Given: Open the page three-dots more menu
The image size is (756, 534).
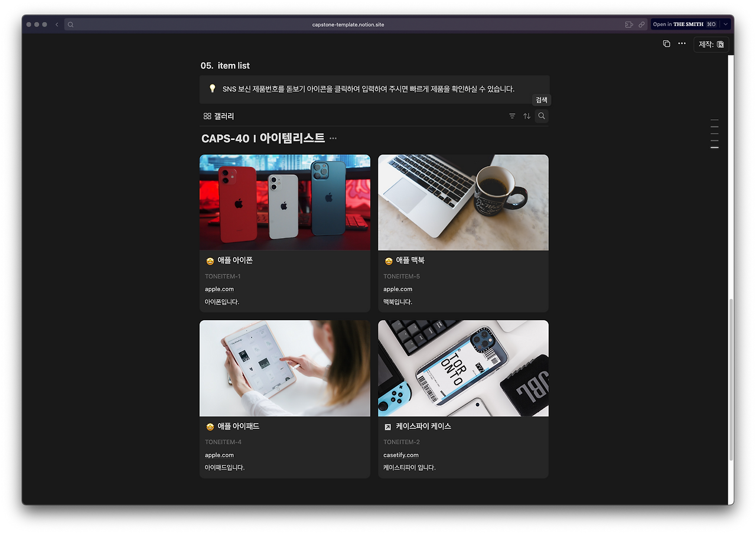Looking at the screenshot, I should coord(682,44).
